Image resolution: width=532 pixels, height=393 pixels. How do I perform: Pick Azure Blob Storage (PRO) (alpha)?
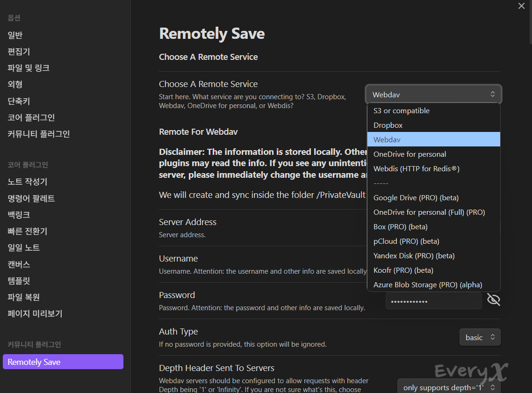[434, 284]
